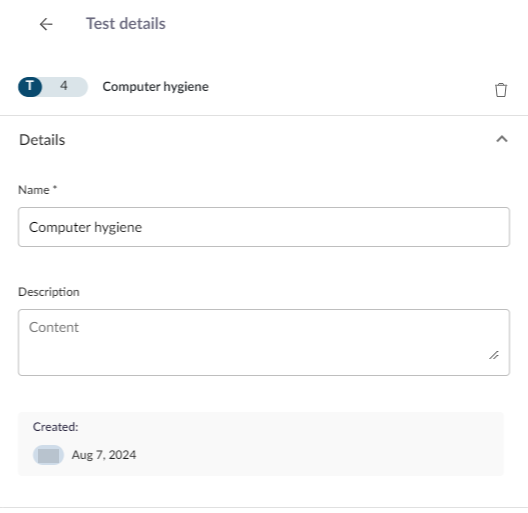Click the grey Created info panel
This screenshot has height=513, width=528.
(x=261, y=444)
